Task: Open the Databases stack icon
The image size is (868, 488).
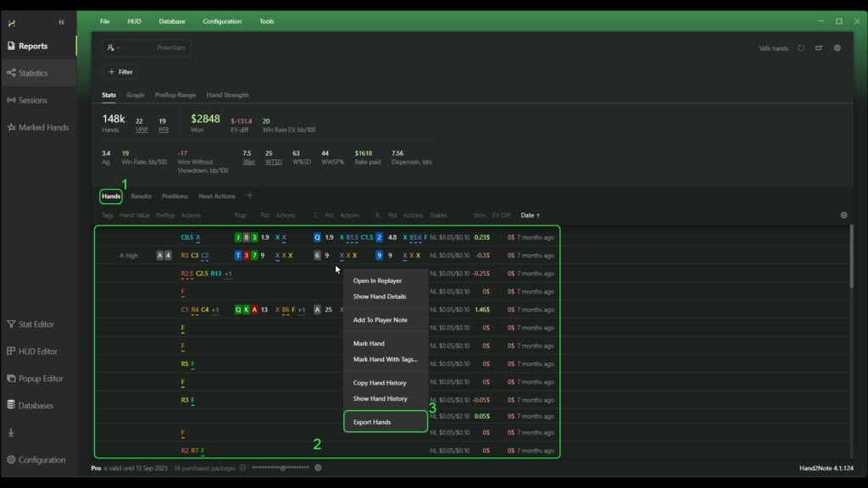Action: [12, 406]
